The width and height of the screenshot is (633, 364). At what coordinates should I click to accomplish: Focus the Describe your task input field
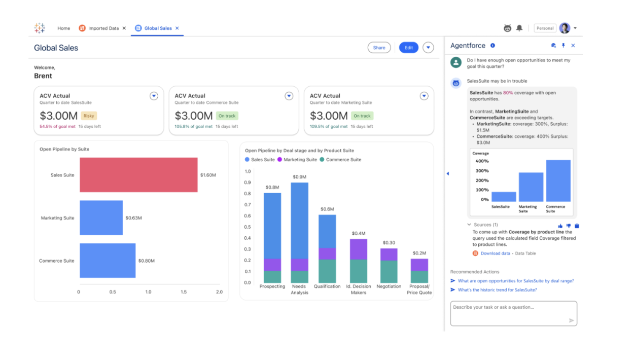tap(514, 313)
